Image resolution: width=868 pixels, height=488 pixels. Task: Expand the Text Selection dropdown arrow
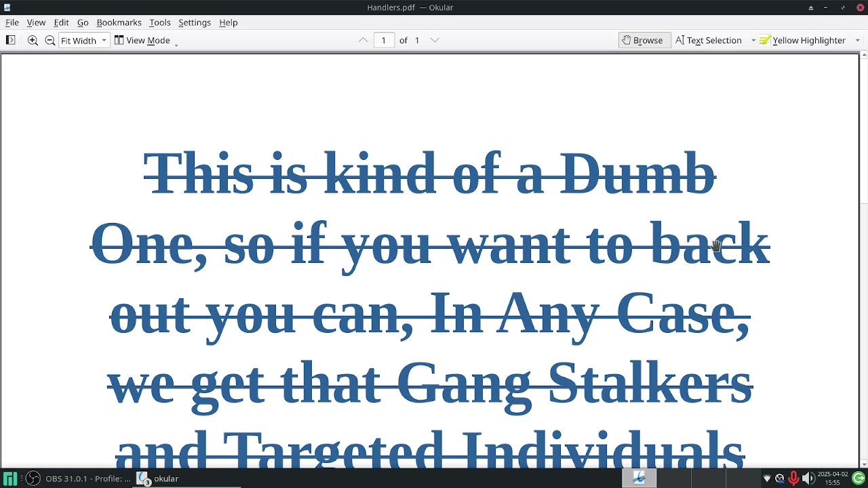point(753,40)
